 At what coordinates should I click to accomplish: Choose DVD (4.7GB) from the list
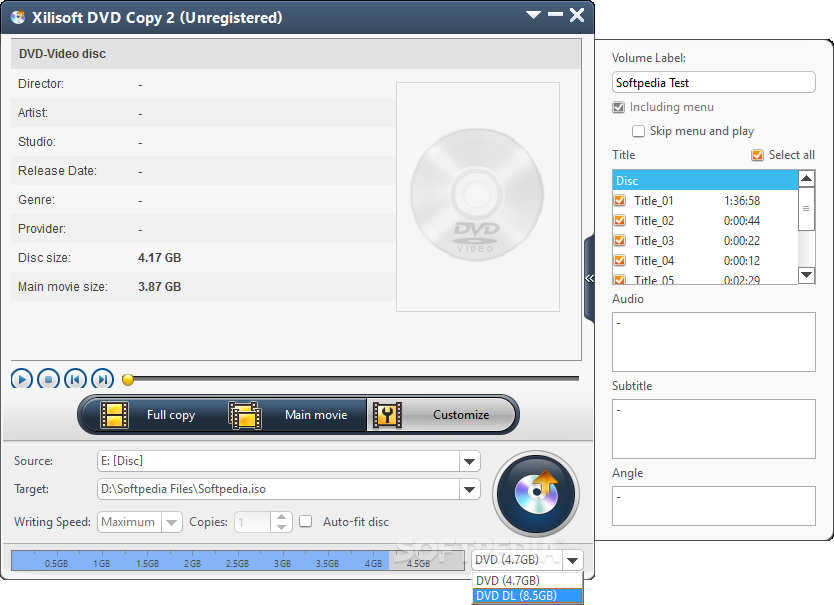[x=527, y=581]
